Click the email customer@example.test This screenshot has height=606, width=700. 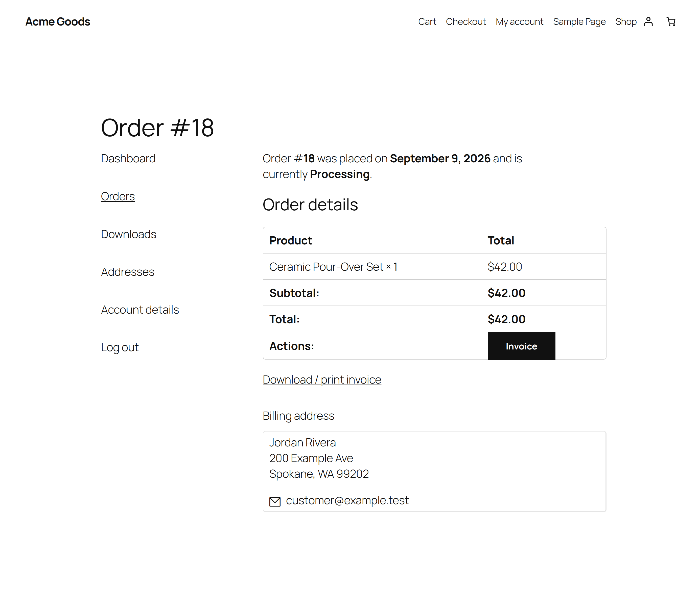347,500
